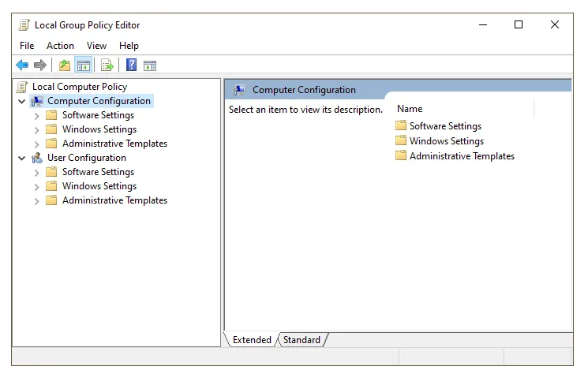Open the Help menu
Viewport: 588px width, 381px height.
coord(129,46)
